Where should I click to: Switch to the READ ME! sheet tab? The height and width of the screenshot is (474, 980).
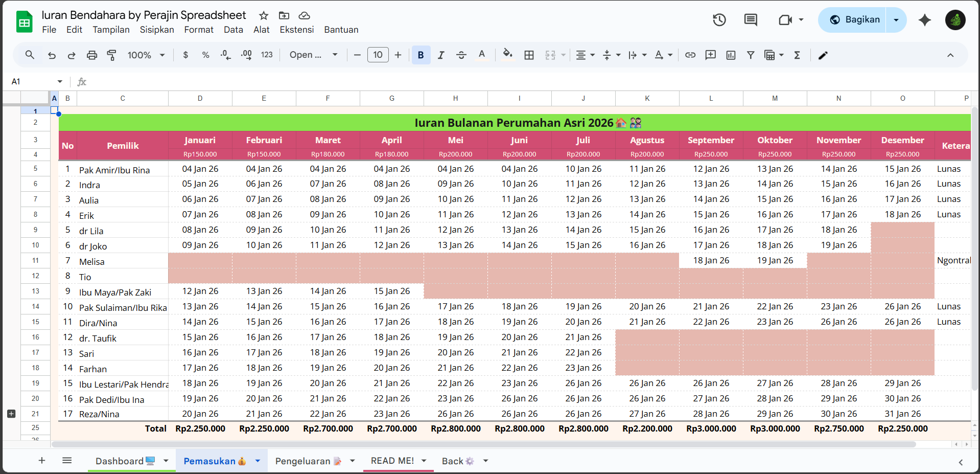392,461
